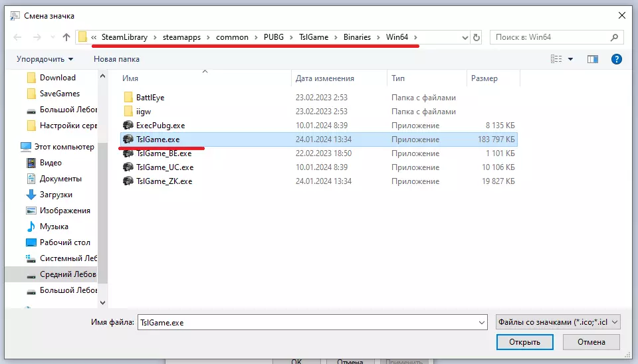
Task: Show hidden path with double chevron
Action: click(x=94, y=37)
